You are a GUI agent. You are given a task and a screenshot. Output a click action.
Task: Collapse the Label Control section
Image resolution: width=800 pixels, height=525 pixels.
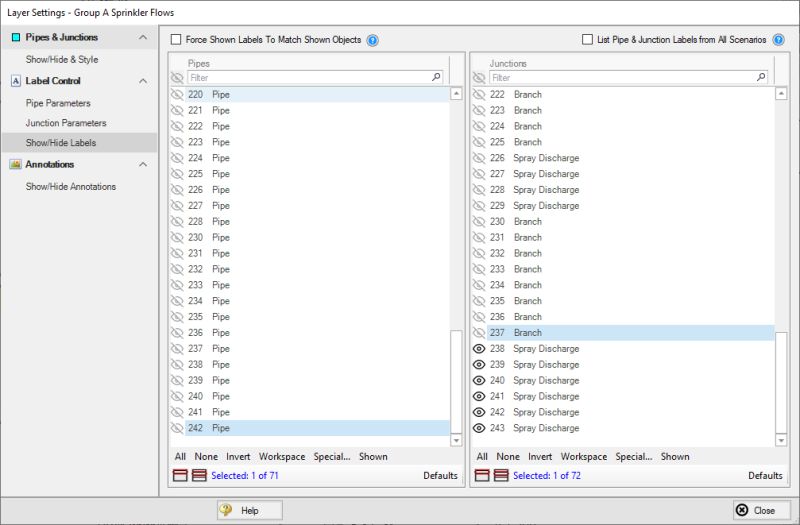pos(143,81)
